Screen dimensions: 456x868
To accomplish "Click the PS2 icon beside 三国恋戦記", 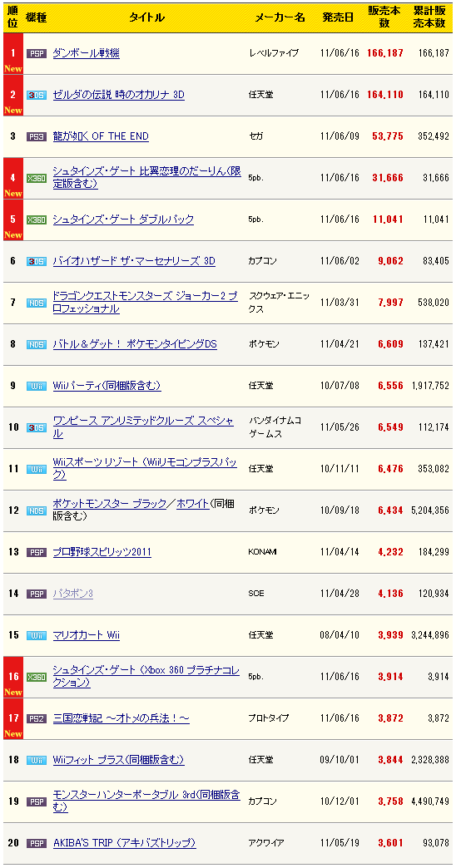I will pos(36,718).
